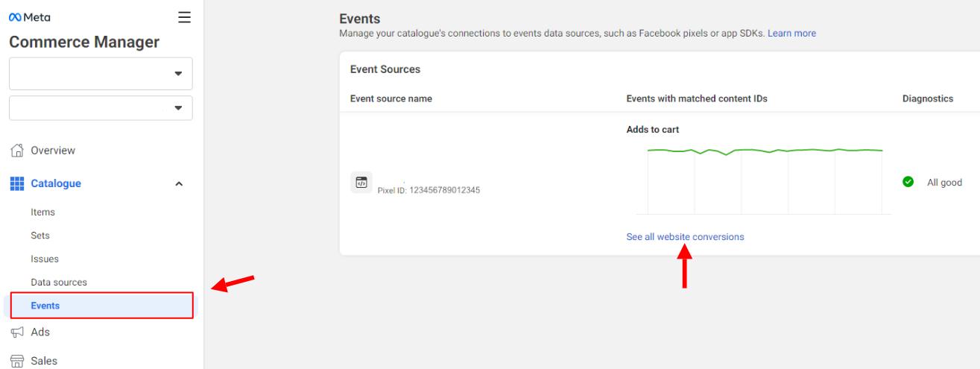Click the All good diagnostics status

944,183
